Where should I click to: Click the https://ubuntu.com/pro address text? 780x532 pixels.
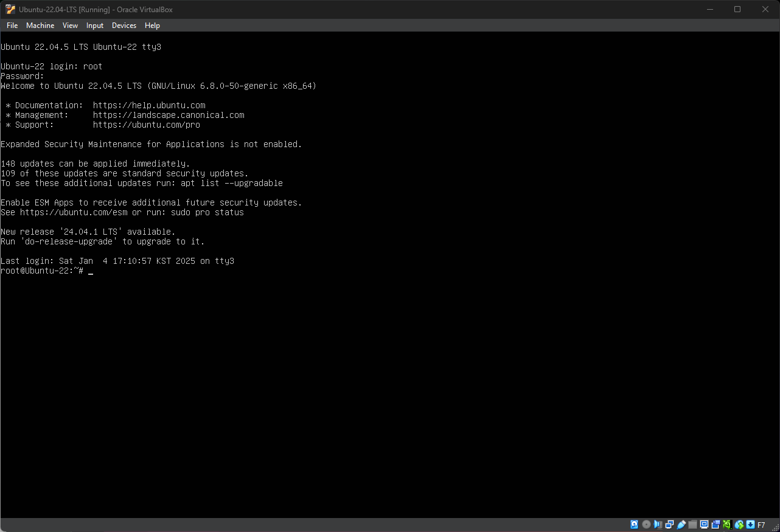147,125
